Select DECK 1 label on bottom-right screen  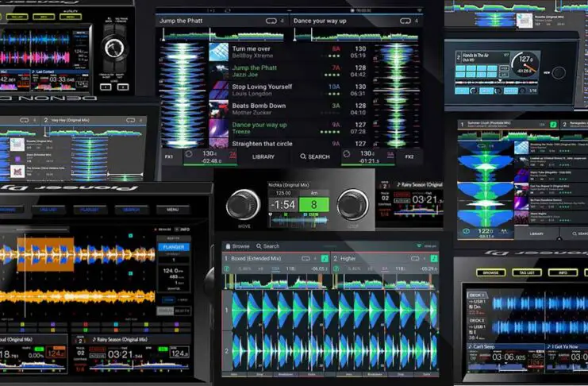(x=477, y=295)
